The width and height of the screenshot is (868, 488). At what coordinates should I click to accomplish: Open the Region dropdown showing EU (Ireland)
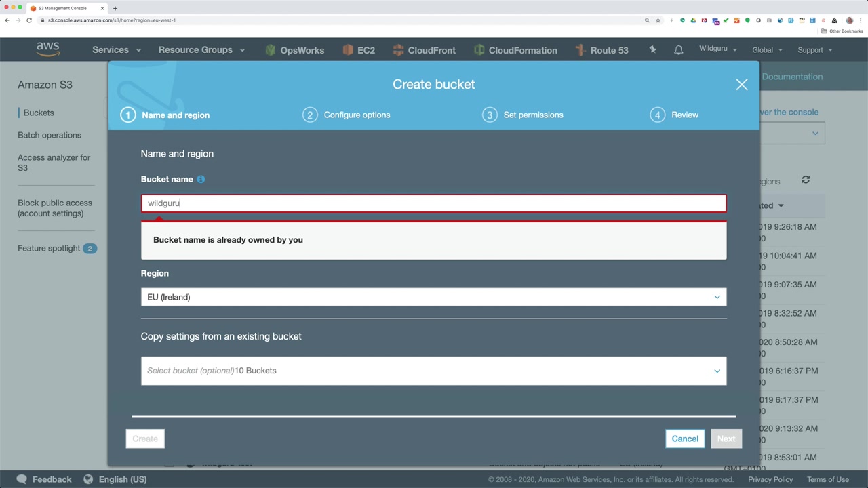click(x=433, y=297)
